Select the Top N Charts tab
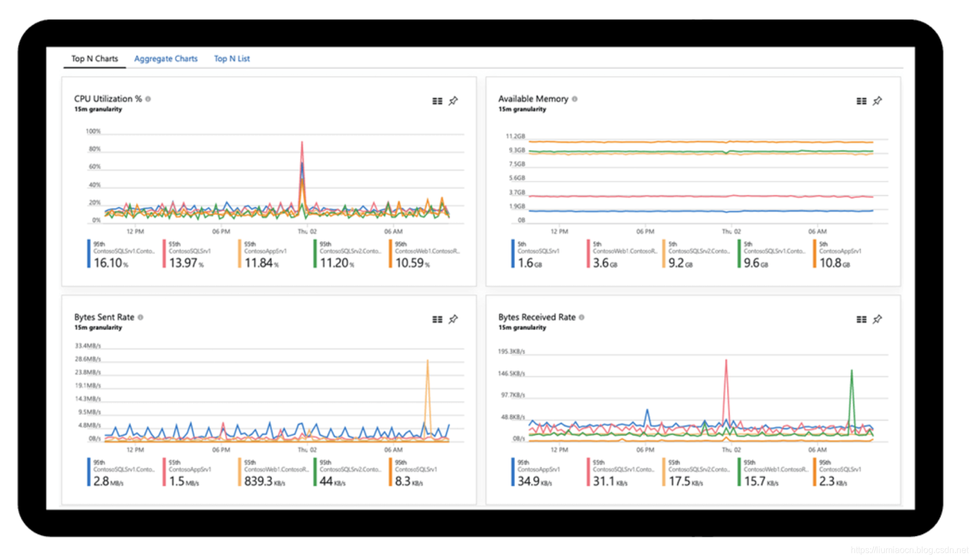Image resolution: width=974 pixels, height=560 pixels. (95, 58)
